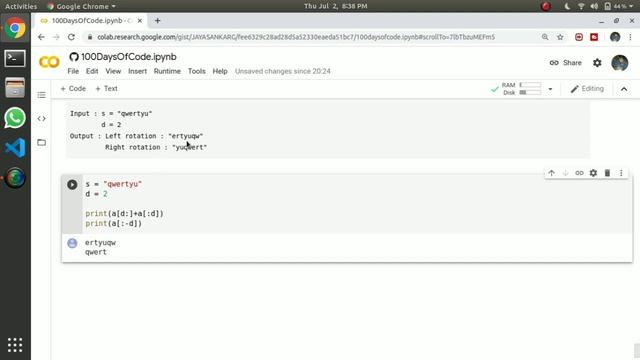Image resolution: width=640 pixels, height=360 pixels.
Task: Open Chrome's three-dot menu
Action: pyautogui.click(x=630, y=37)
